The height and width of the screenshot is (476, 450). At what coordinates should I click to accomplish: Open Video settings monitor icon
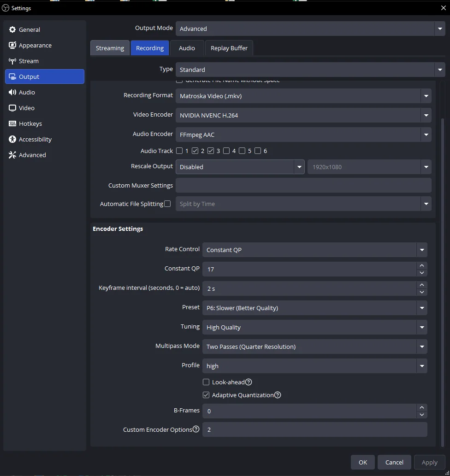click(12, 108)
